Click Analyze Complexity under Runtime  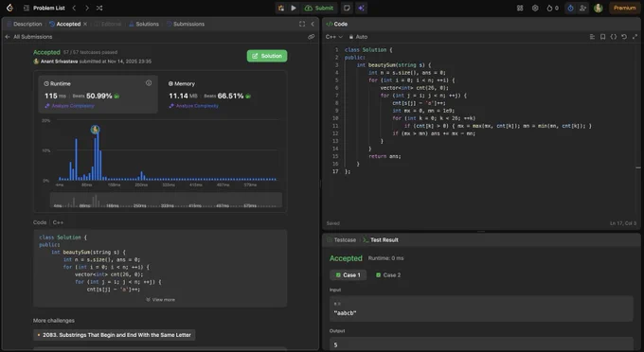pyautogui.click(x=69, y=106)
